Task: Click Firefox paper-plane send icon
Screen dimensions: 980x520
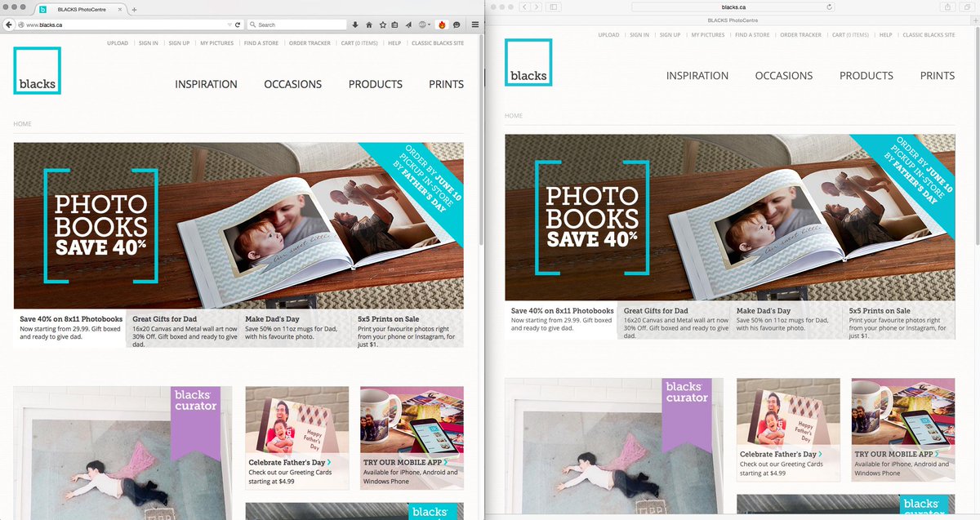Action: click(408, 24)
